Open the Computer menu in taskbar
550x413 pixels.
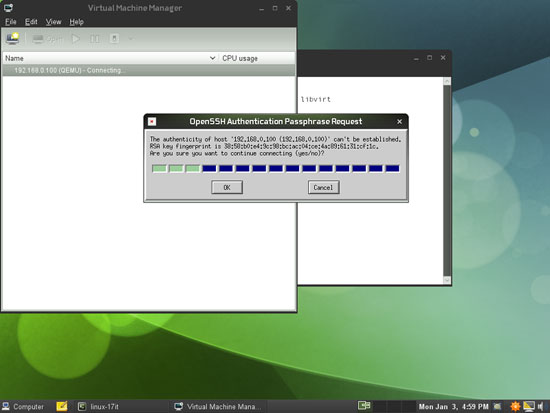click(x=23, y=407)
